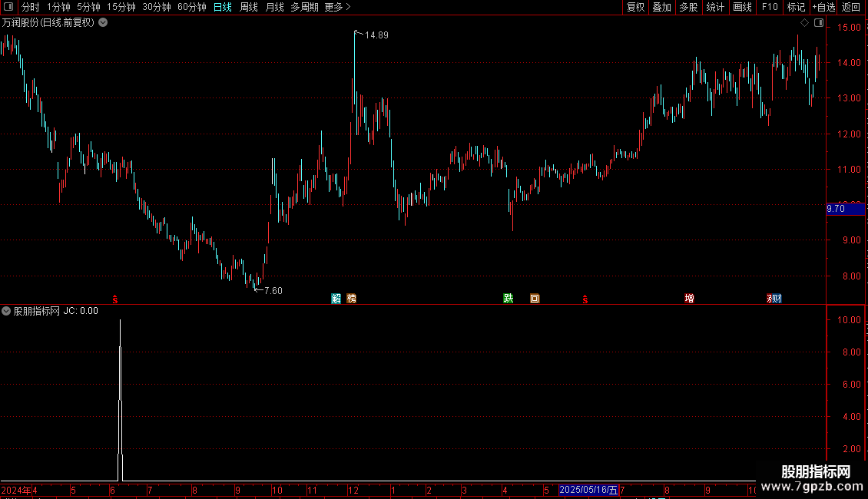Select the 日线 daily chart

223,7
